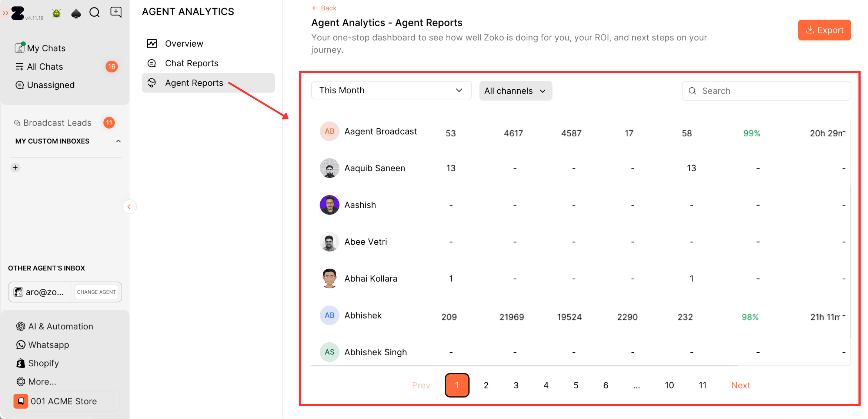Switch to the Chat Reports tab

(x=191, y=63)
